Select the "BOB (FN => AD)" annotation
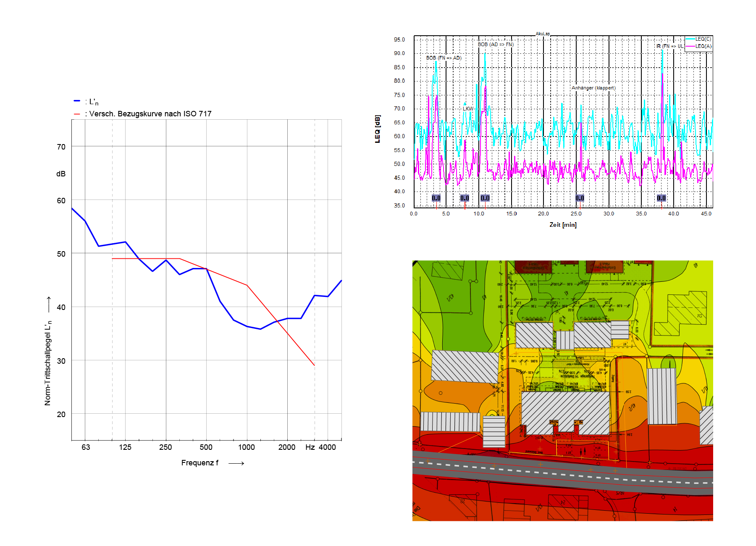This screenshot has height=546, width=756. pyautogui.click(x=444, y=58)
